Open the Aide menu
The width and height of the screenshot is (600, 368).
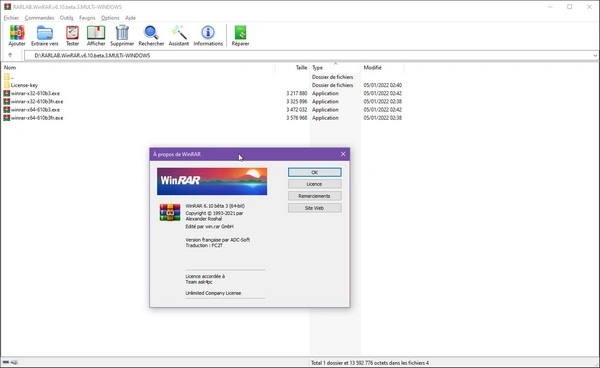(130, 18)
